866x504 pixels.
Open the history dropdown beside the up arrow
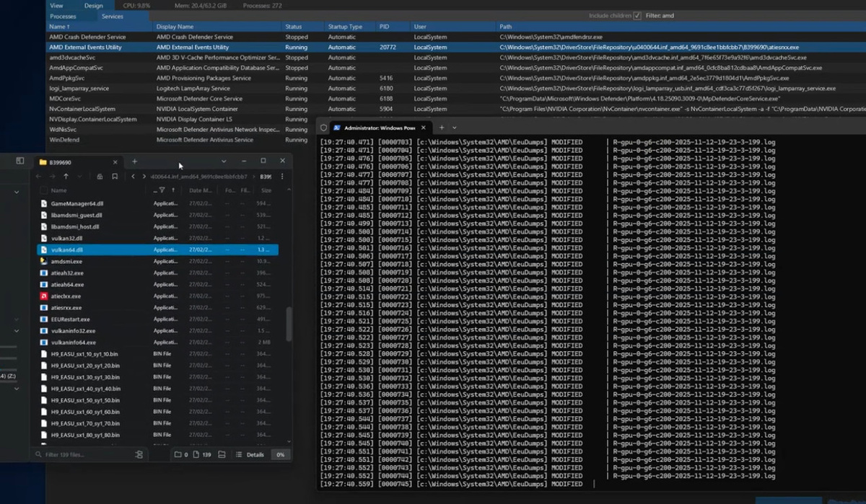pos(79,176)
